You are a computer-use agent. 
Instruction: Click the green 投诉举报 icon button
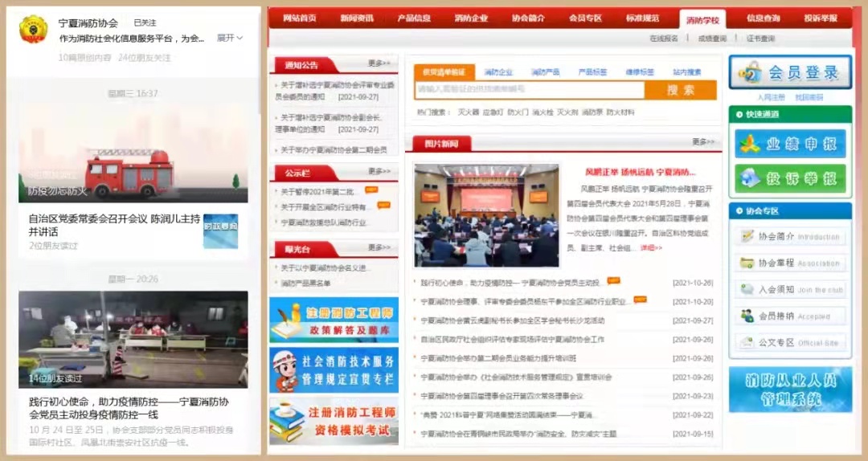pos(790,178)
